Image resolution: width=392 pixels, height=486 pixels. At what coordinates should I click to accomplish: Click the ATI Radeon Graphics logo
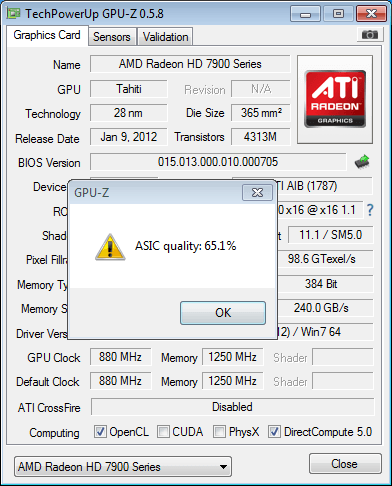tap(335, 99)
